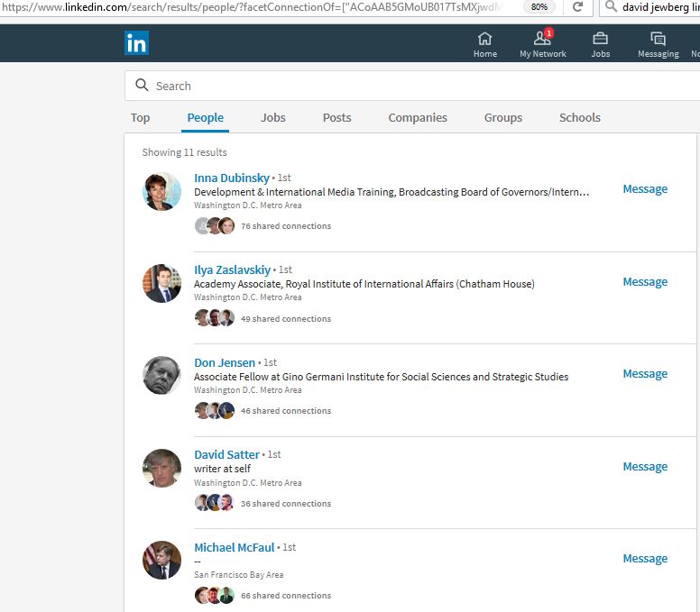Screen dimensions: 700x612
Task: Switch to the Posts tab
Action: (x=336, y=118)
